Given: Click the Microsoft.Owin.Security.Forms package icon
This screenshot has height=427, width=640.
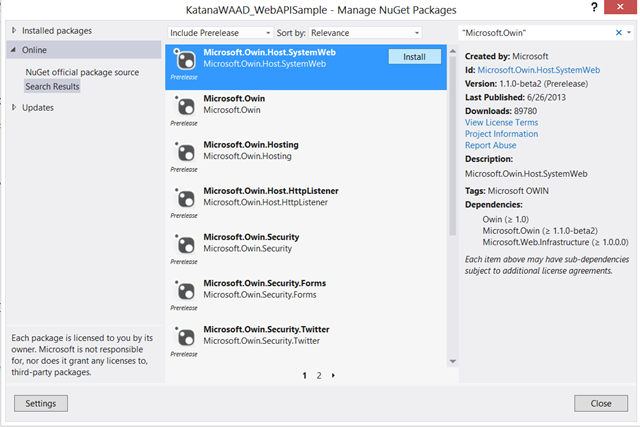Looking at the screenshot, I should coord(185,291).
